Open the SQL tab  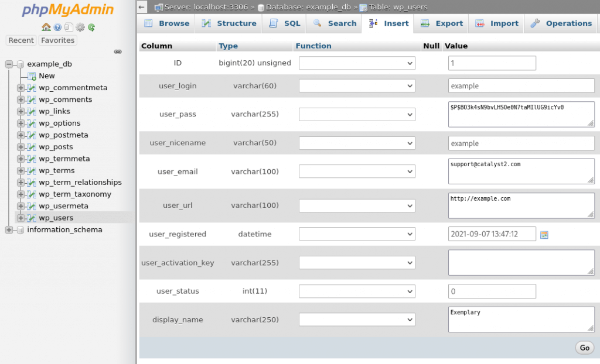pyautogui.click(x=284, y=23)
